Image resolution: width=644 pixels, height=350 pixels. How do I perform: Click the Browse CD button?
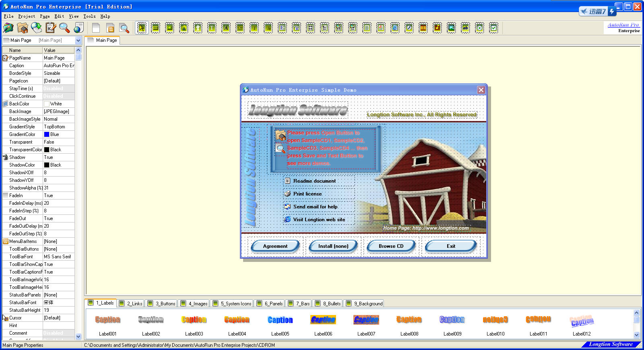click(391, 246)
